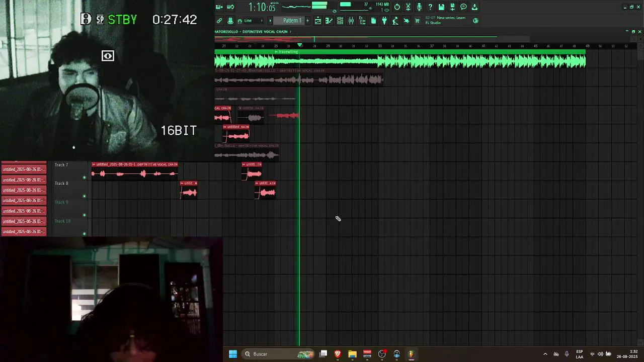Select the untitled..HAIN clip below CAL CHAIN
Screen dimensions: 644x362
coord(236,133)
